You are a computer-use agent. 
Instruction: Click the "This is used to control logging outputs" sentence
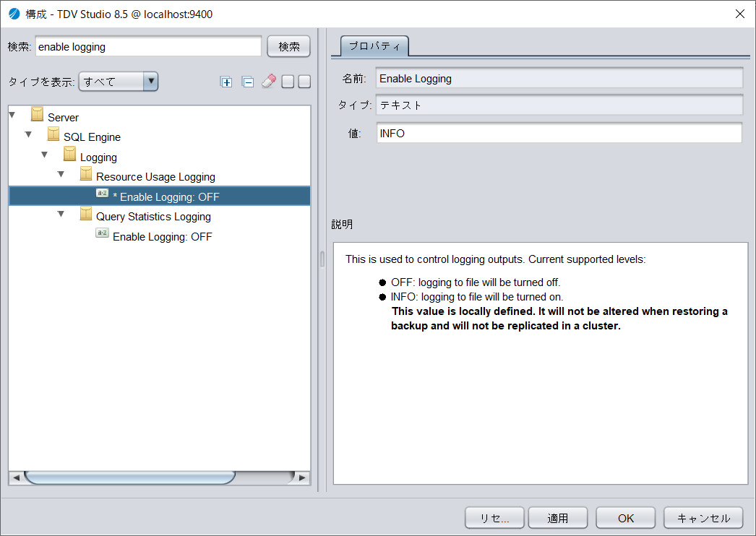click(x=496, y=259)
